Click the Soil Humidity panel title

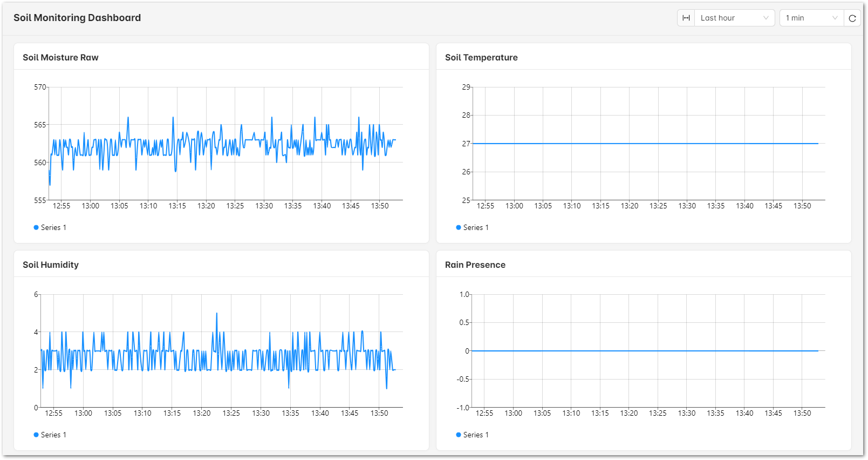point(51,265)
